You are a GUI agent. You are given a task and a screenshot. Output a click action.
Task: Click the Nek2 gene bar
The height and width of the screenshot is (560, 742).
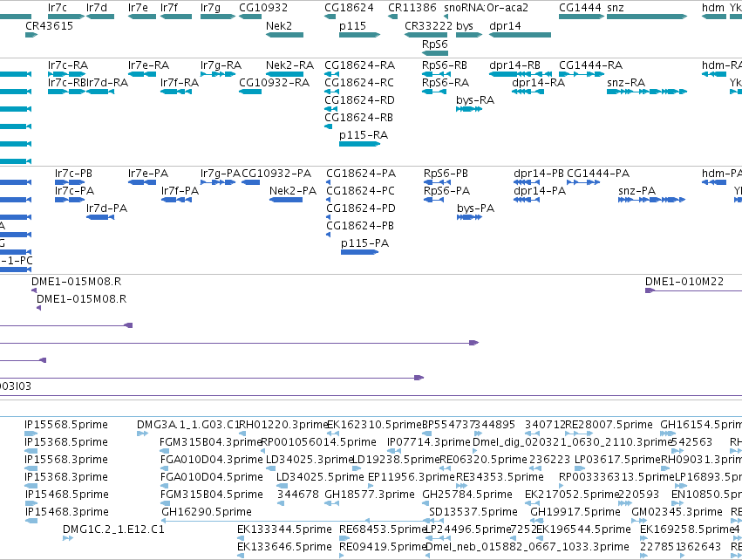(284, 35)
